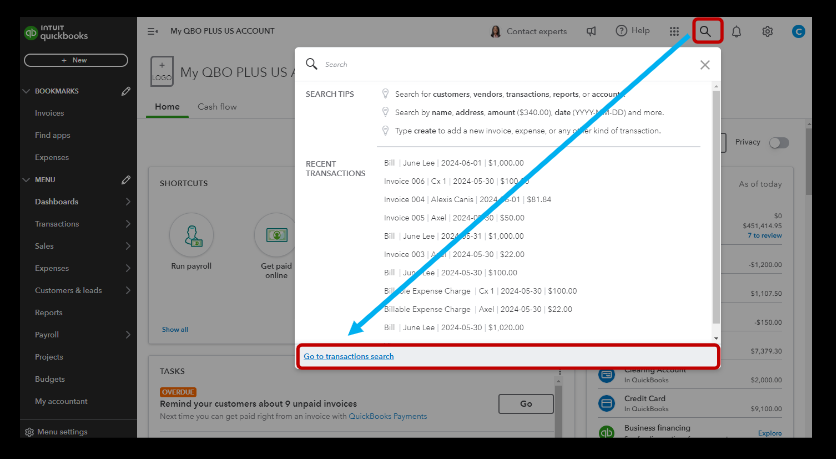Open the notifications bell icon
The height and width of the screenshot is (459, 836).
coord(736,31)
